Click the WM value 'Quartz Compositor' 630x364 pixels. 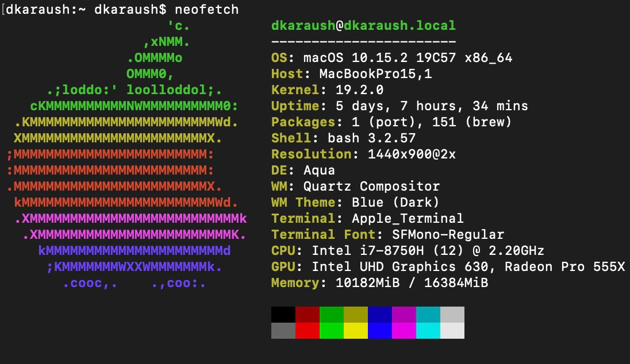tap(372, 186)
